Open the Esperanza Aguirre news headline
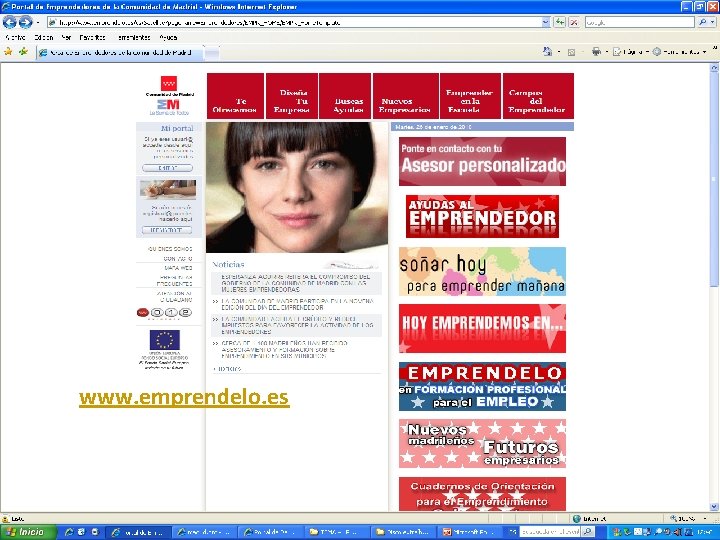The image size is (720, 540). pyautogui.click(x=296, y=283)
